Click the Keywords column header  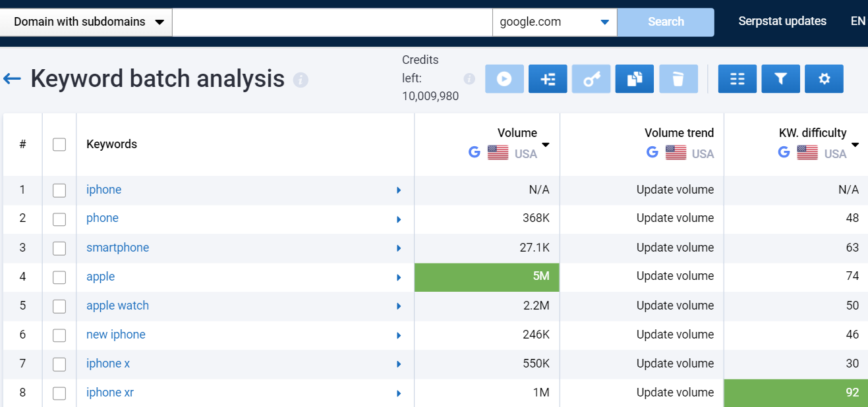click(112, 144)
